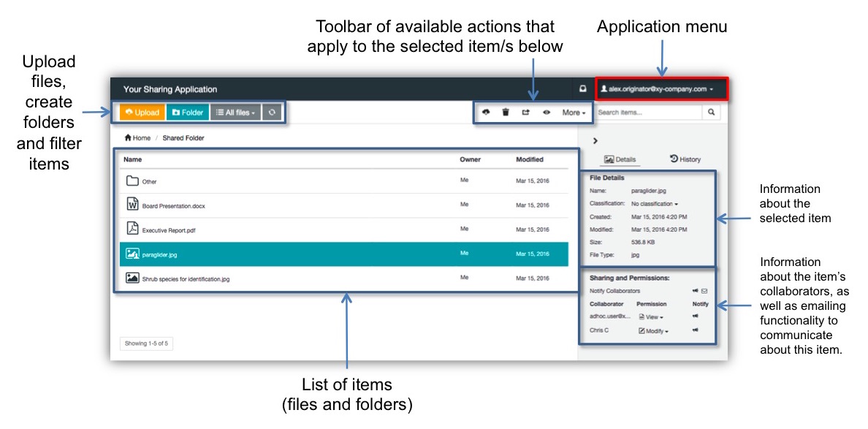Change the Modify permission dropdown for Chris C
Screen dimensions: 868x429
(653, 331)
